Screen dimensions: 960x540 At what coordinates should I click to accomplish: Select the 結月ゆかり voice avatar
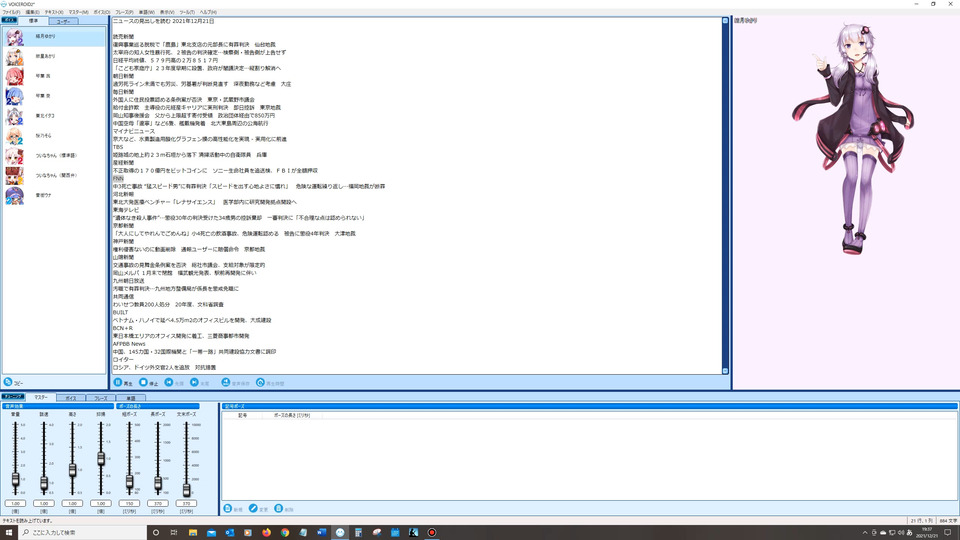pyautogui.click(x=15, y=37)
